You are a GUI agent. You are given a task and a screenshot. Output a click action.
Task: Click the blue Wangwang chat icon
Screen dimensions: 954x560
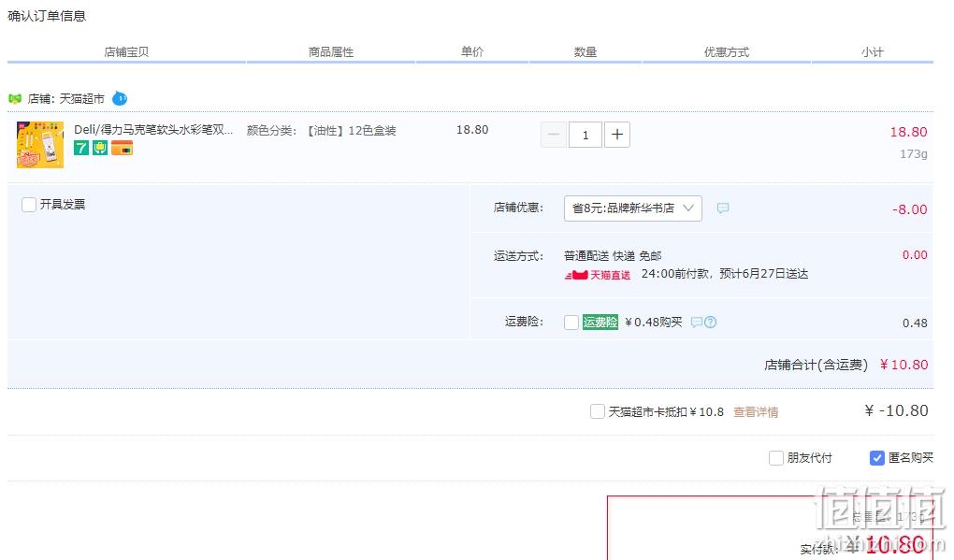coord(120,98)
